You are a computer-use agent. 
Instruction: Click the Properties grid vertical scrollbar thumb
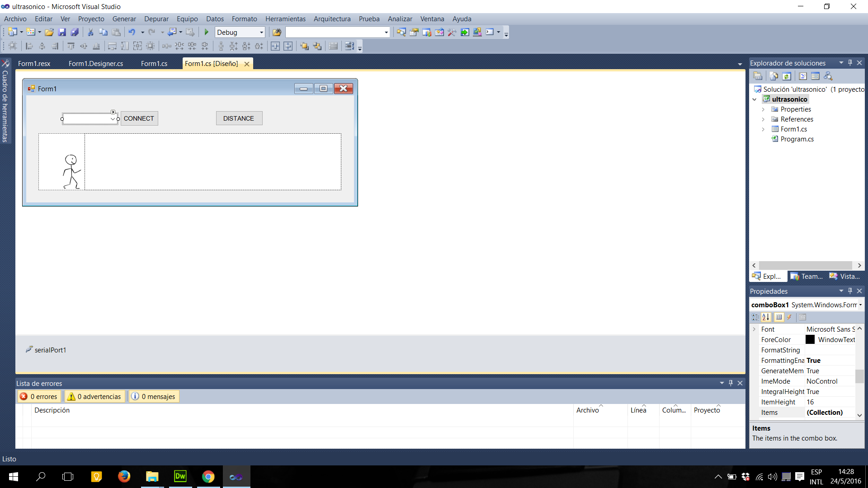[x=859, y=376]
